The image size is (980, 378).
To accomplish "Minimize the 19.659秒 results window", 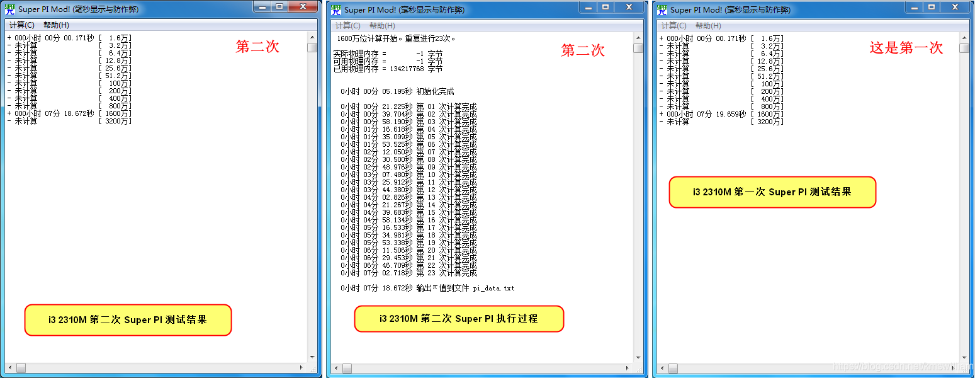I will coord(915,6).
